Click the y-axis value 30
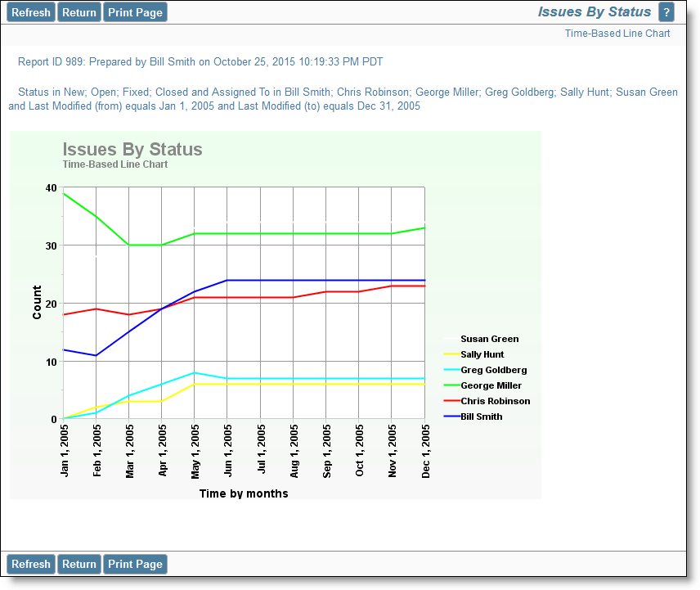Screen dimensions: 700x590 pos(51,246)
